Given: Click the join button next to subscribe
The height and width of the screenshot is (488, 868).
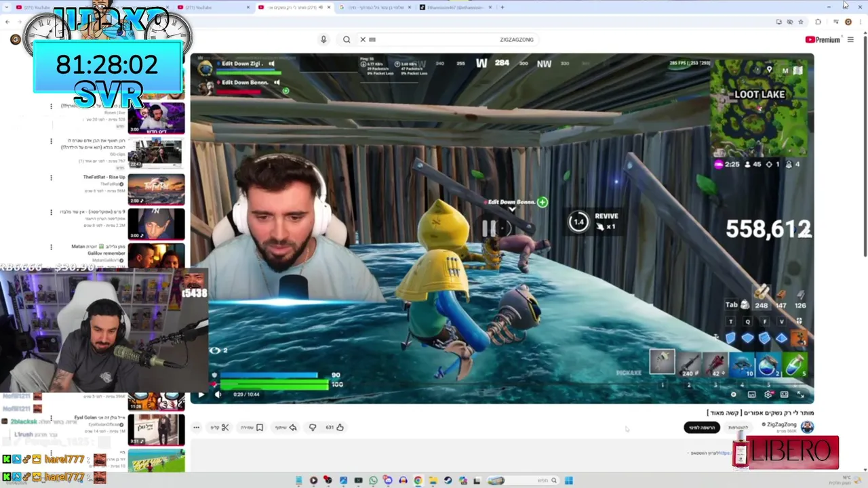Looking at the screenshot, I should pos(738,427).
